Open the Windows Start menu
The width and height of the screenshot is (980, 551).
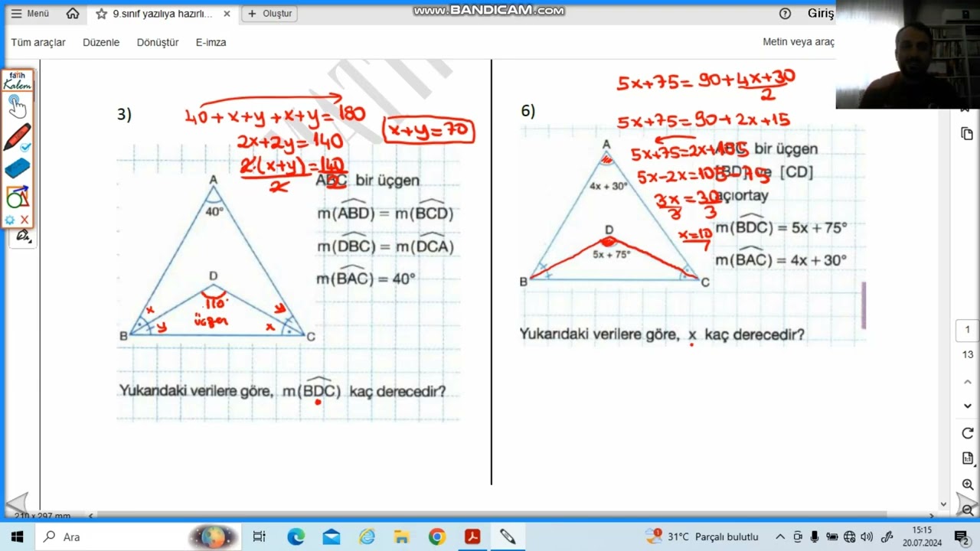(x=17, y=536)
